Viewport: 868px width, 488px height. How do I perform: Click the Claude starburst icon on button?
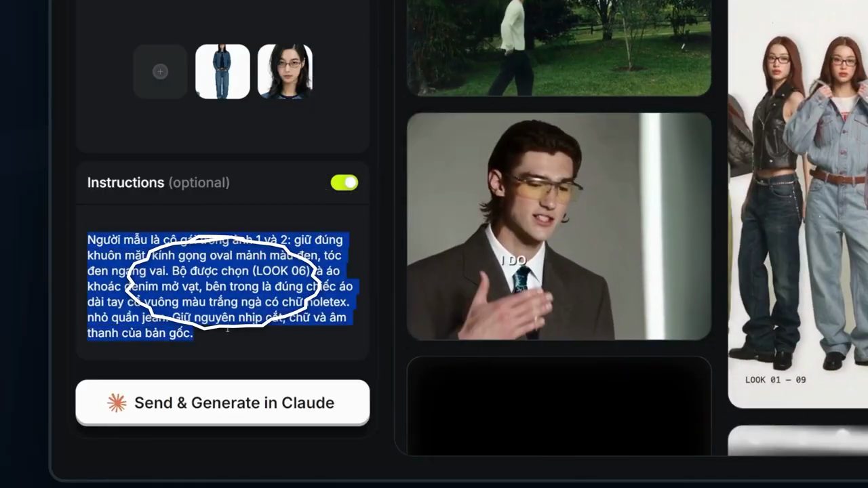click(x=117, y=403)
